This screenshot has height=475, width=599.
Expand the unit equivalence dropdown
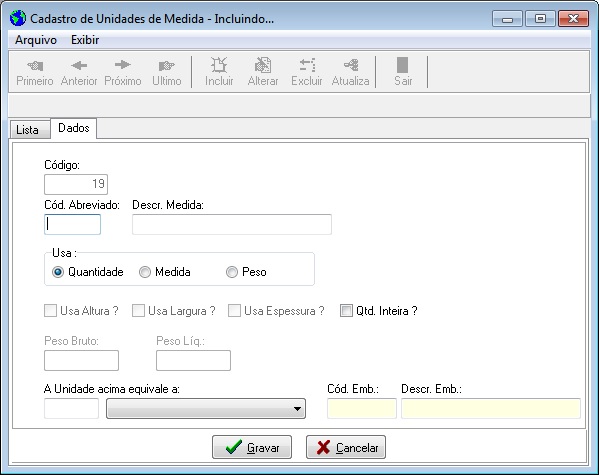pyautogui.click(x=206, y=409)
